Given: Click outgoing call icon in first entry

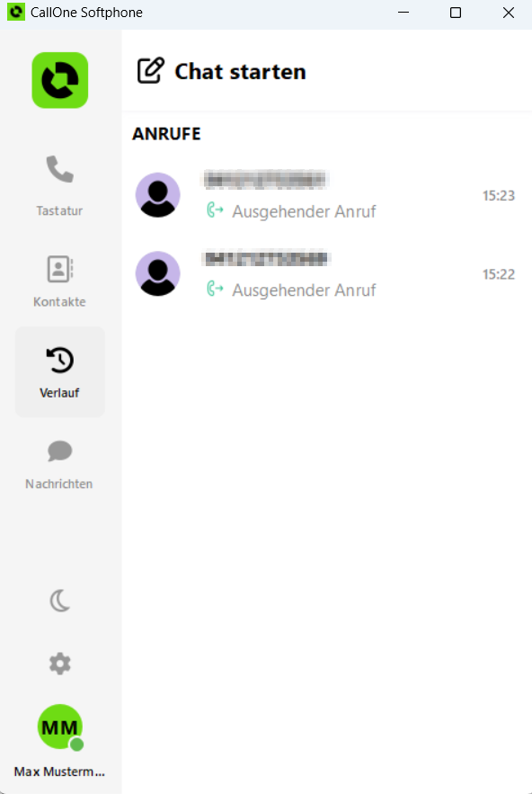Looking at the screenshot, I should tap(215, 210).
